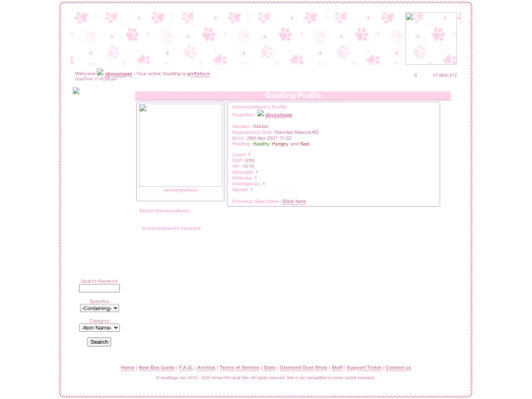Image resolution: width=532 pixels, height=399 pixels.
Task: Click the 'Hungry' feeling status
Action: coord(280,144)
